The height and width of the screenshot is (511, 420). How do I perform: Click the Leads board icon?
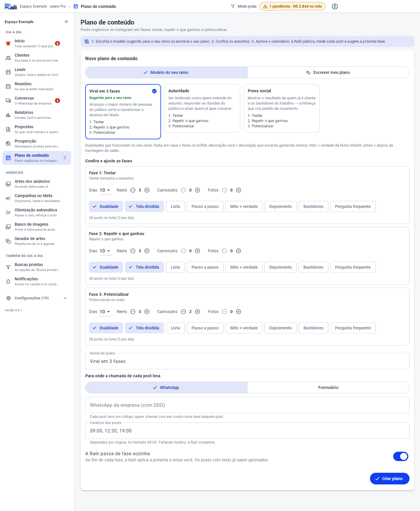pos(8,72)
